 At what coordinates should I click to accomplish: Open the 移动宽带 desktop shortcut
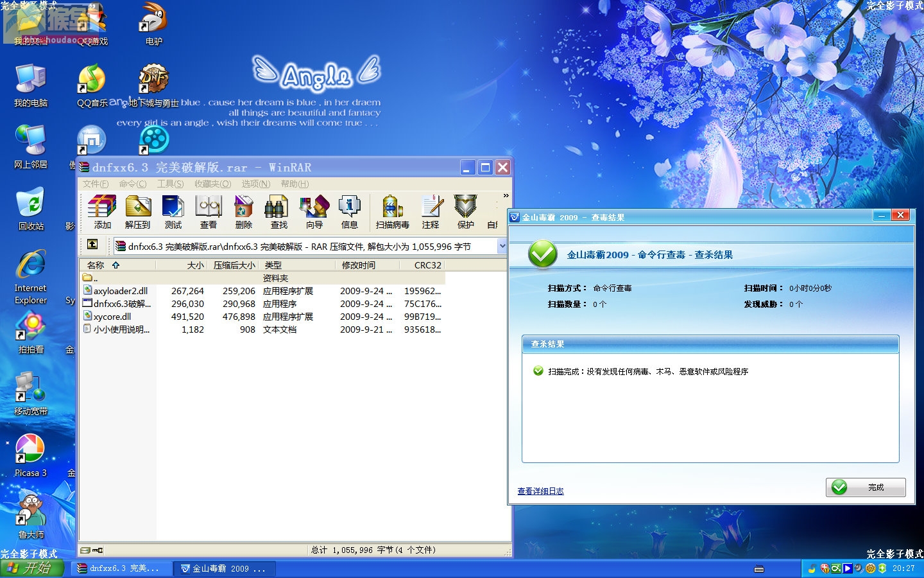point(30,394)
